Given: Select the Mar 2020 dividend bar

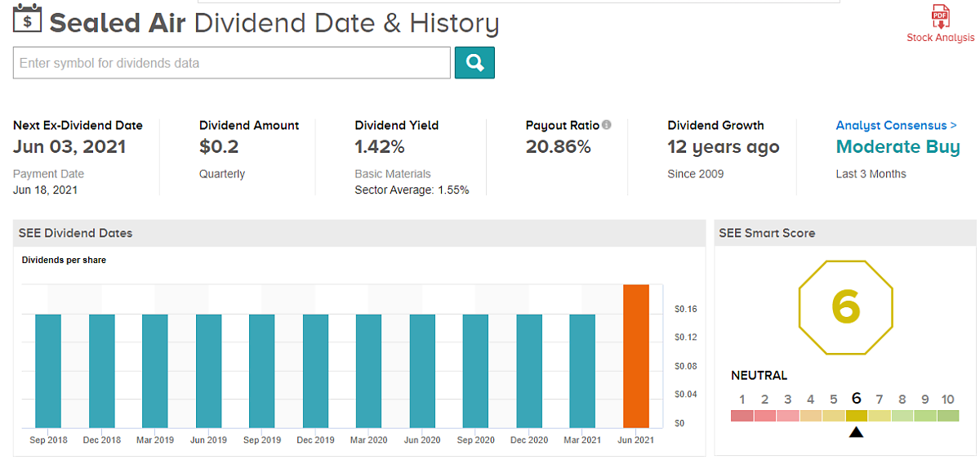Looking at the screenshot, I should tap(369, 371).
